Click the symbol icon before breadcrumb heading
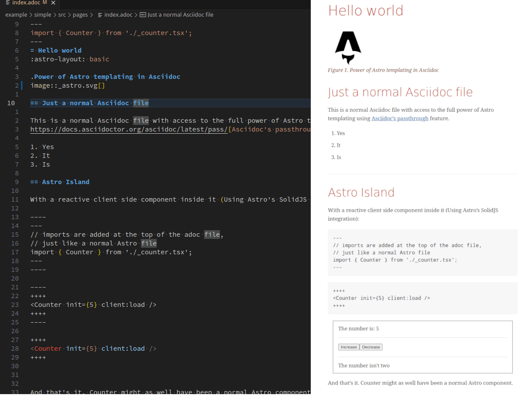 tap(143, 15)
